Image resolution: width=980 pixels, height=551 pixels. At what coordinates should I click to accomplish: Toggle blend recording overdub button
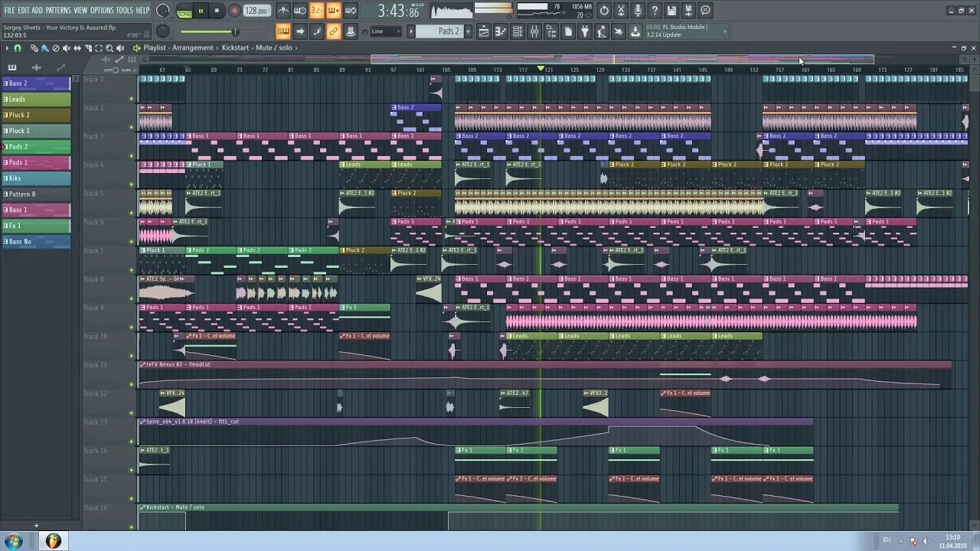click(334, 11)
